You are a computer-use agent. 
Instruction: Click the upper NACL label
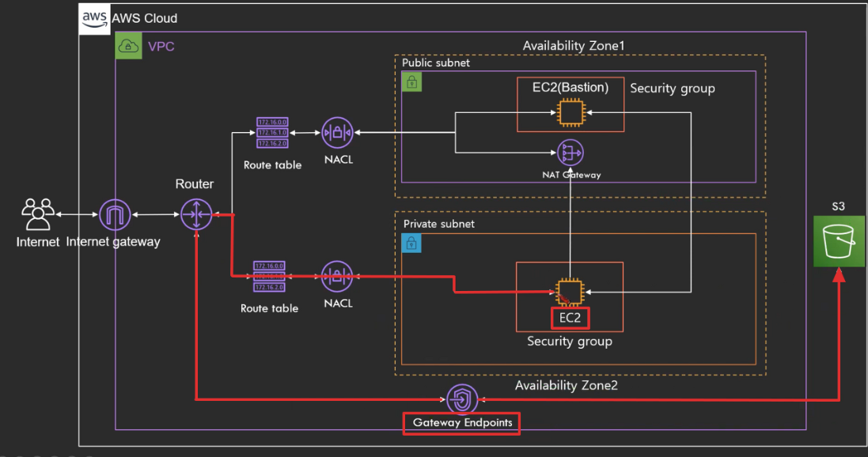[x=338, y=160]
